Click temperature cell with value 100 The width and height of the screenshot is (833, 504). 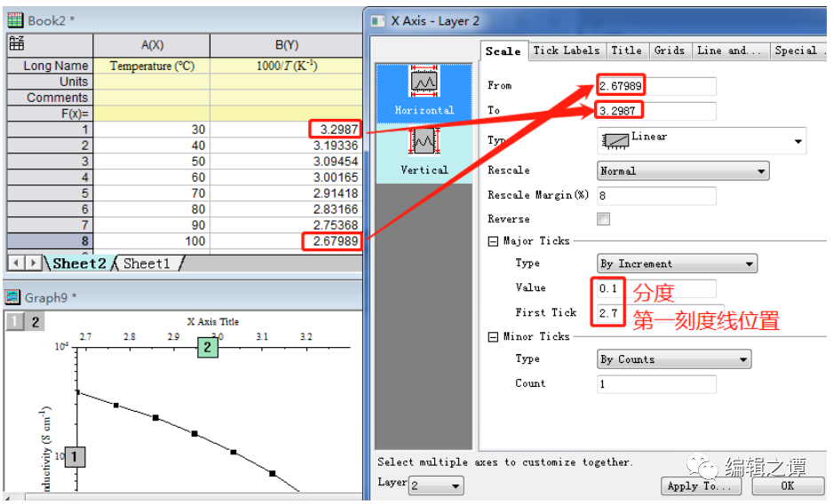tap(152, 241)
